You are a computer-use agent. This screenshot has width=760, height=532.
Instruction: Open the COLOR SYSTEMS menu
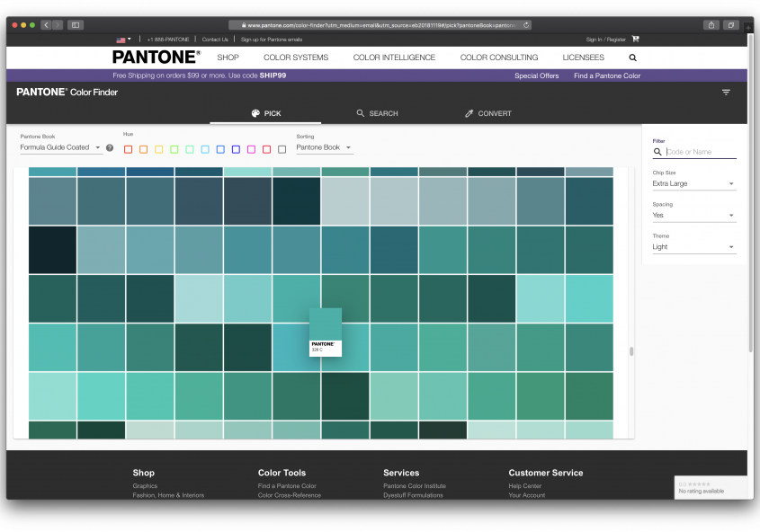296,58
